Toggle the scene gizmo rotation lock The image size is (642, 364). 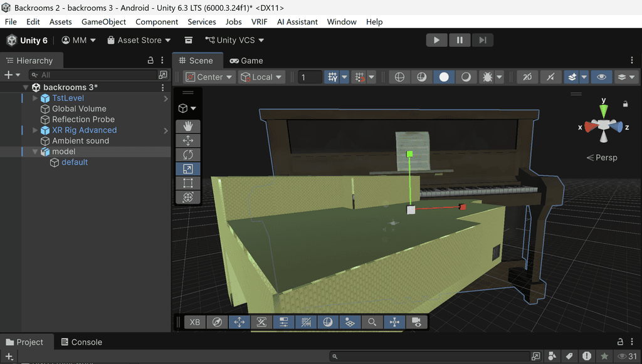[625, 104]
